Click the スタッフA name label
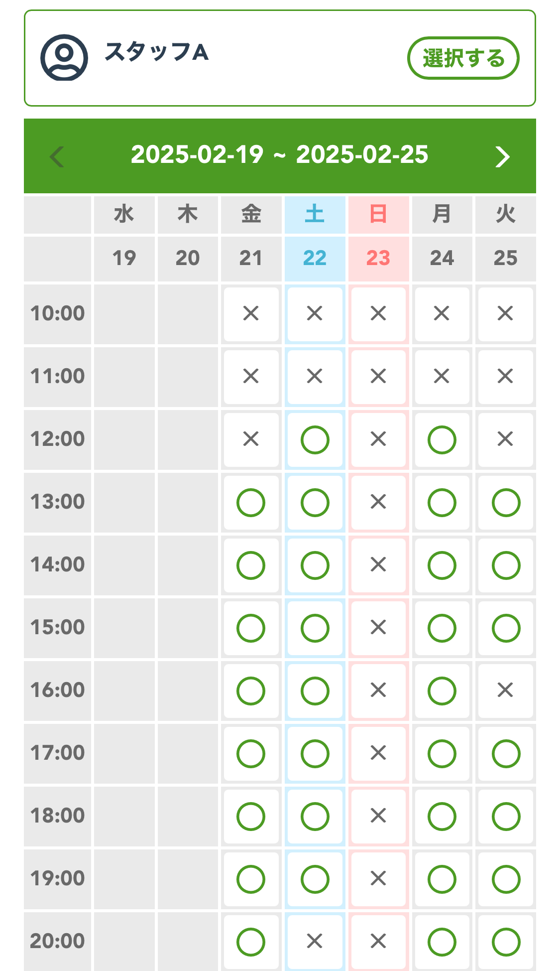This screenshot has height=971, width=560. [156, 52]
